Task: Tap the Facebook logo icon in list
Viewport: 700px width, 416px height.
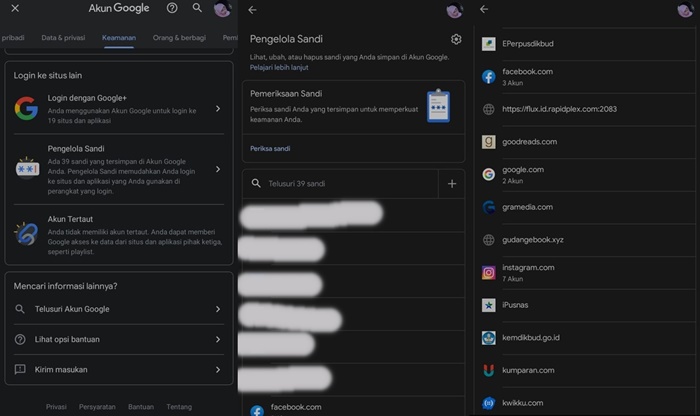Action: click(x=488, y=77)
